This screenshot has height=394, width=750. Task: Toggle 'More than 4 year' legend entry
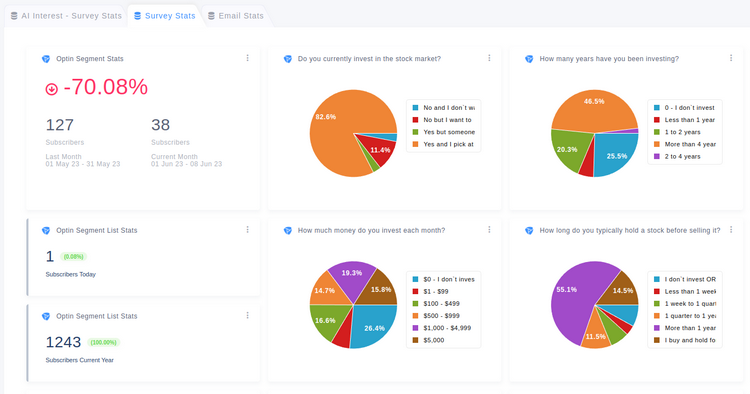click(x=685, y=144)
